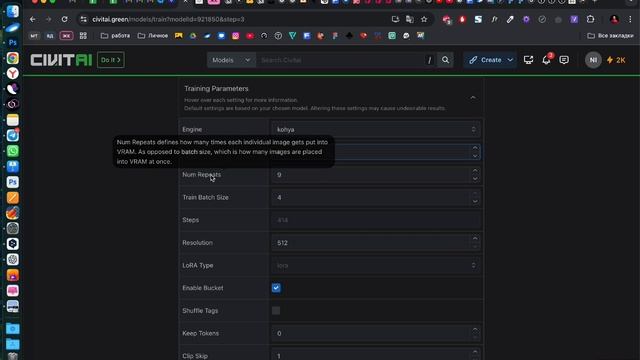Click the Training Parameters heading
Viewport: 640px width, 360px height.
[216, 89]
